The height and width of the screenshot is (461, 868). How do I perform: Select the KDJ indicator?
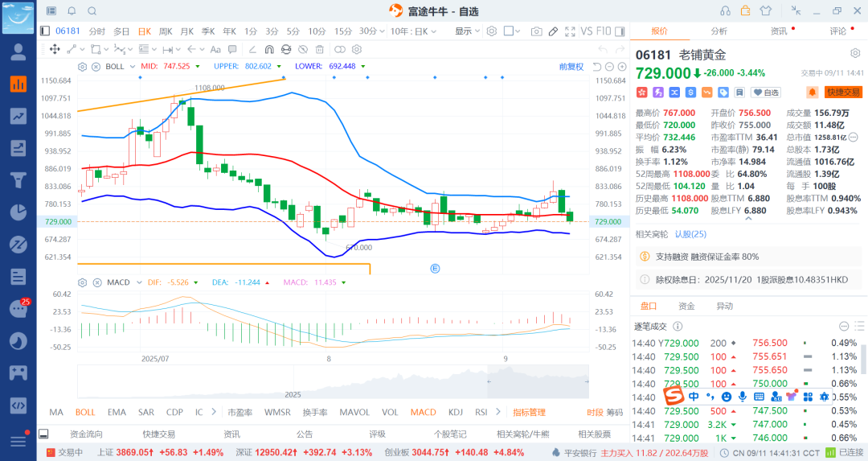(456, 412)
